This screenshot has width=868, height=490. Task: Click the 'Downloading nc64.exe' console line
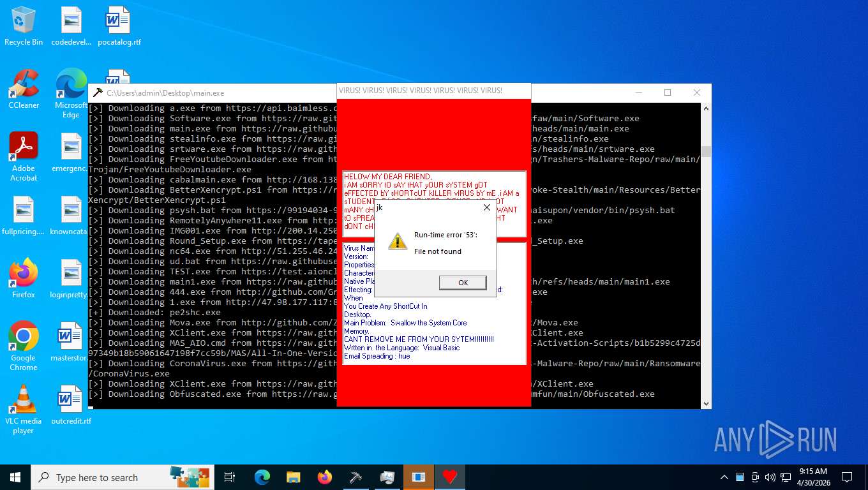tap(212, 251)
